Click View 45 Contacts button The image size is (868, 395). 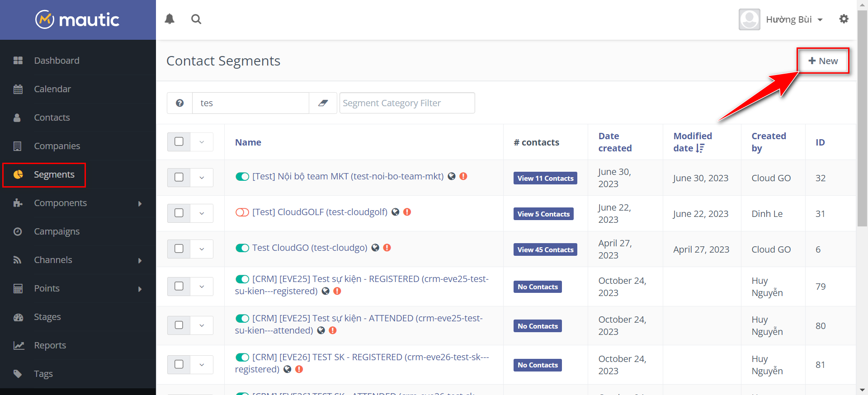(x=545, y=249)
